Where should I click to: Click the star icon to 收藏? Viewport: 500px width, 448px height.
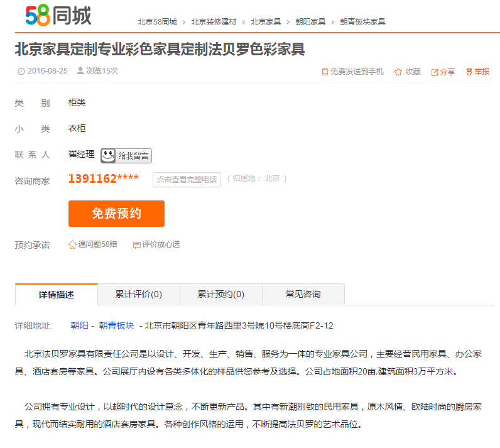tap(398, 72)
